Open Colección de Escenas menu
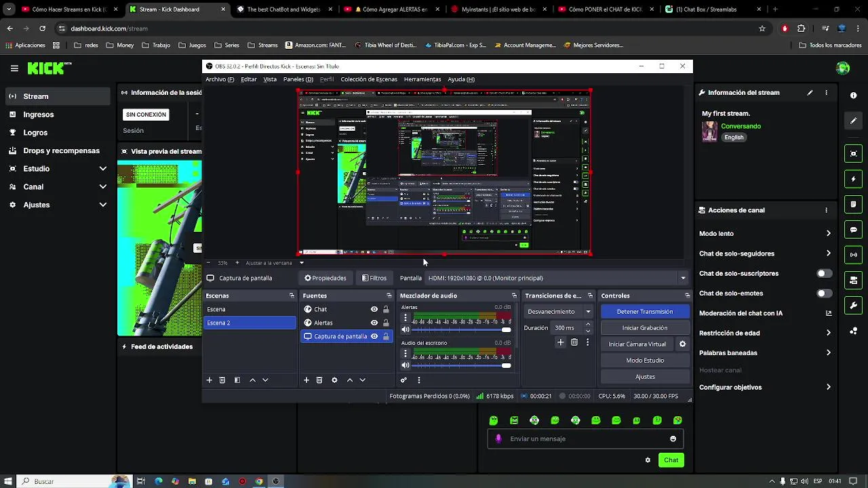 point(369,79)
